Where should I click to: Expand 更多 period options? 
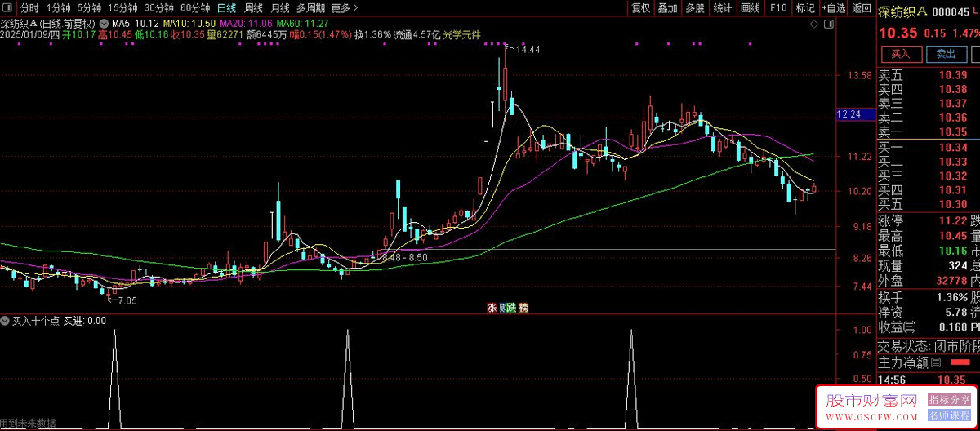pos(345,8)
